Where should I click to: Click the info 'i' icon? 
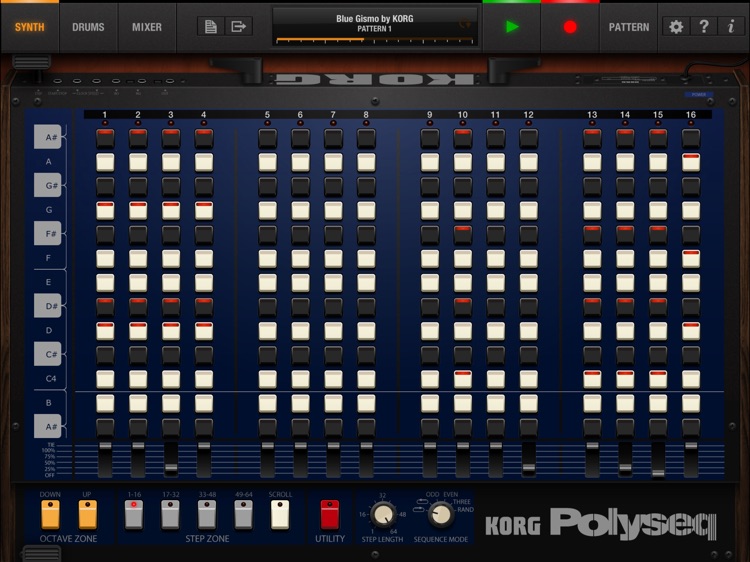[732, 27]
